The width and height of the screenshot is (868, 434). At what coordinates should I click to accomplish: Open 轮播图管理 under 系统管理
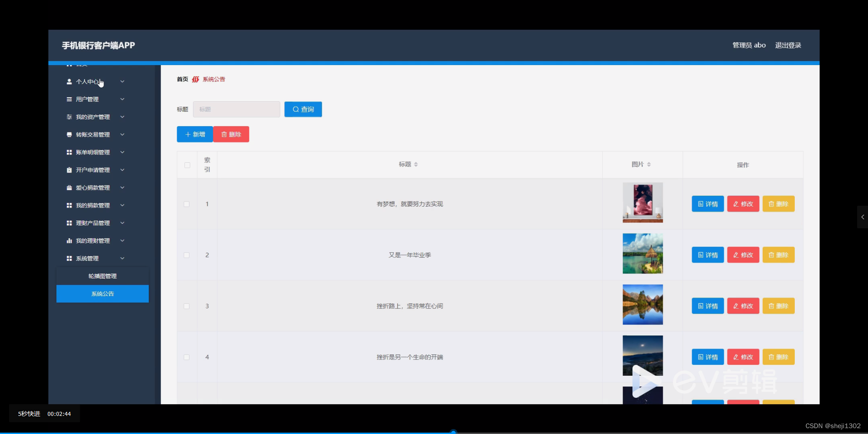tap(102, 276)
